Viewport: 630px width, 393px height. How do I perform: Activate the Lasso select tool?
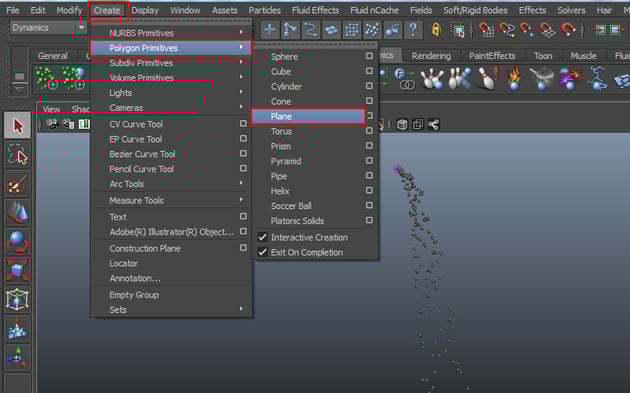17,155
